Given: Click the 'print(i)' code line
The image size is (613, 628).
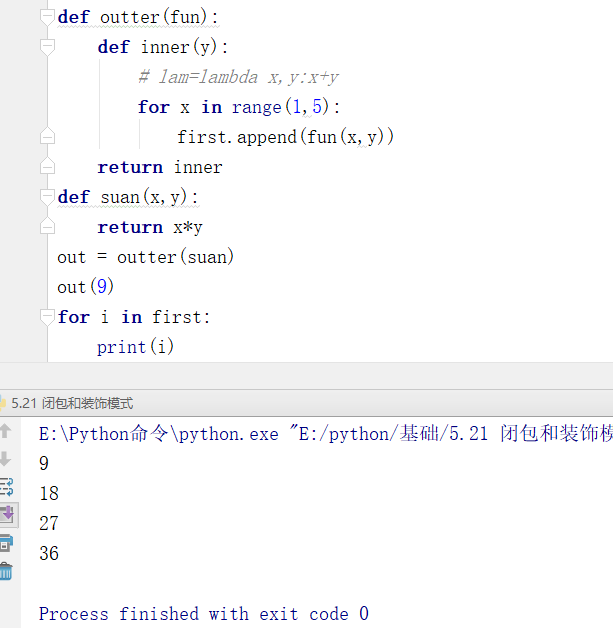Looking at the screenshot, I should tap(135, 347).
